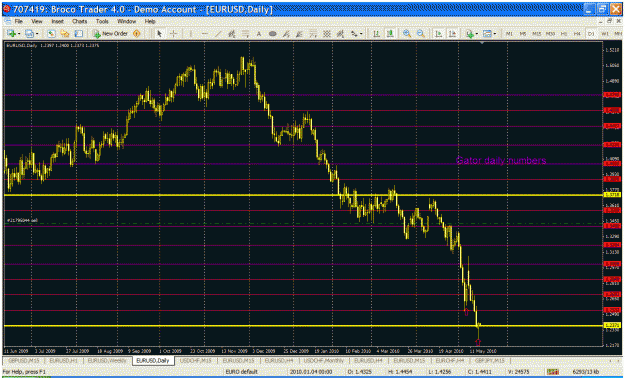Viewport: 625px width, 378px height.
Task: Switch to M5 timeframe
Action: [x=523, y=34]
